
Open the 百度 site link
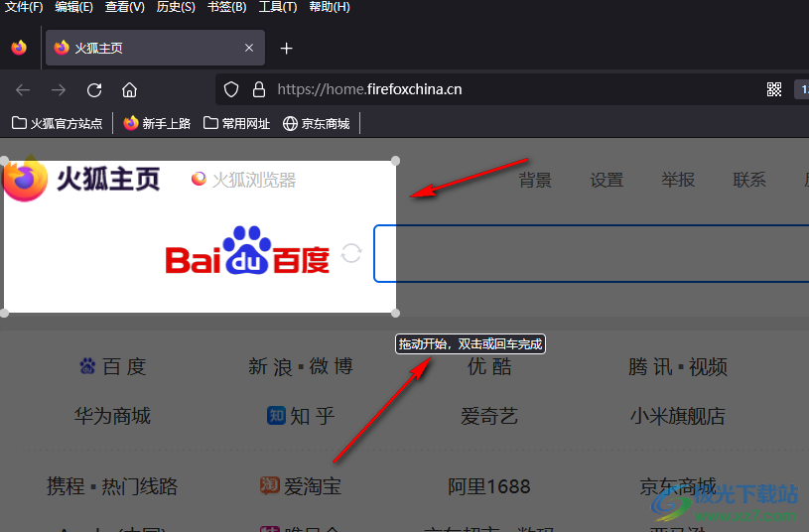[x=113, y=367]
